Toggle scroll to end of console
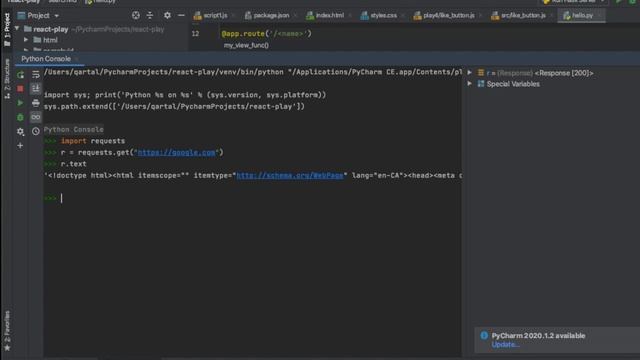Image resolution: width=640 pixels, height=360 pixels. (x=36, y=89)
